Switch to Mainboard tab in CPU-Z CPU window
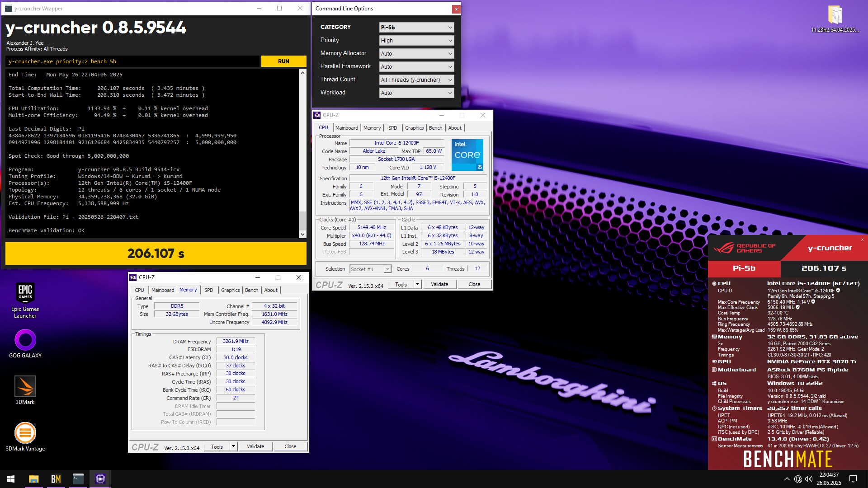 tap(347, 128)
